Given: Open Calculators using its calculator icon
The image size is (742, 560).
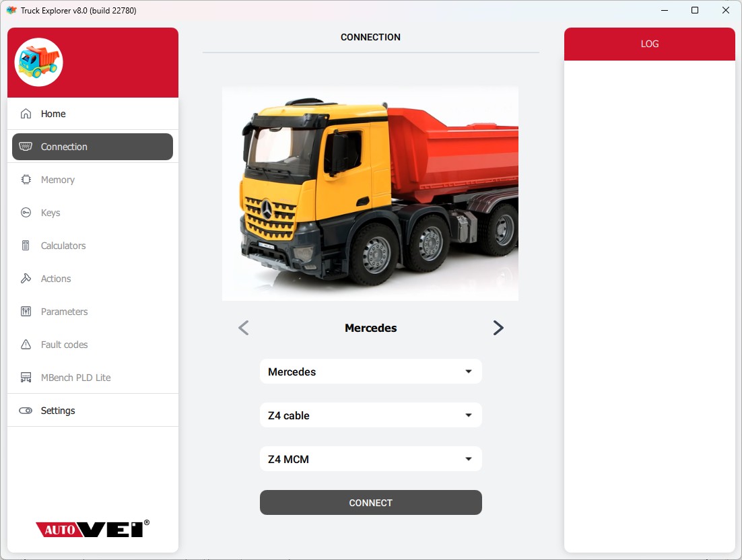Looking at the screenshot, I should (x=24, y=245).
